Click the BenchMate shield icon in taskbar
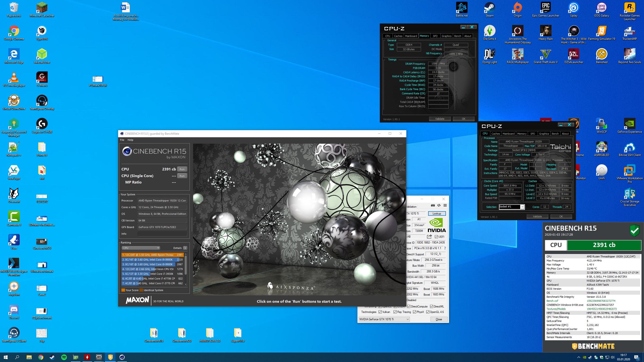Screen dimensions: 644x362 pyautogui.click(x=111, y=357)
